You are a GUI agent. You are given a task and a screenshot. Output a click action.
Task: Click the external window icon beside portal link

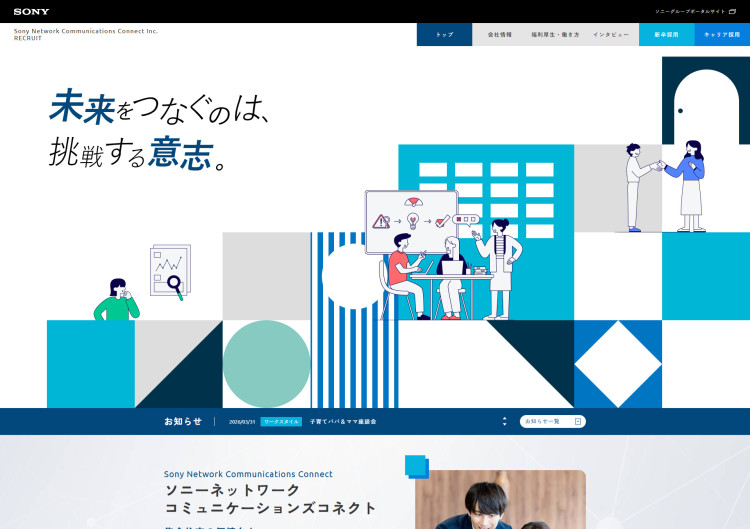pyautogui.click(x=732, y=11)
